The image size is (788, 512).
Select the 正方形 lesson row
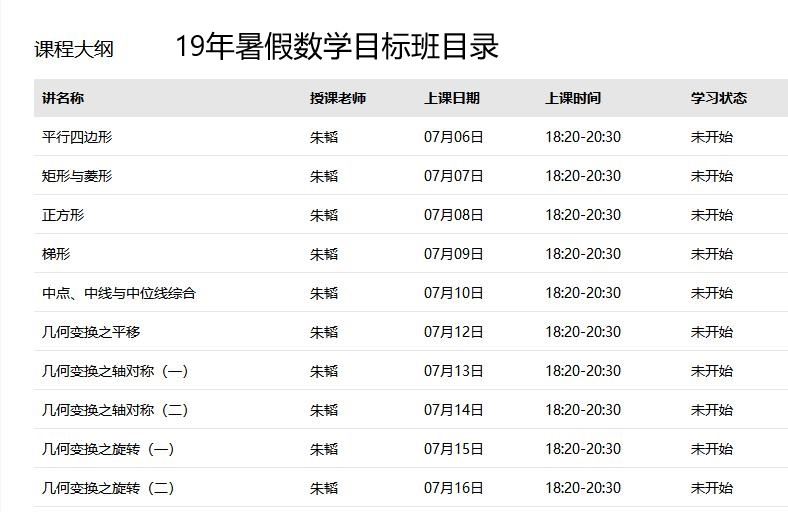click(63, 215)
